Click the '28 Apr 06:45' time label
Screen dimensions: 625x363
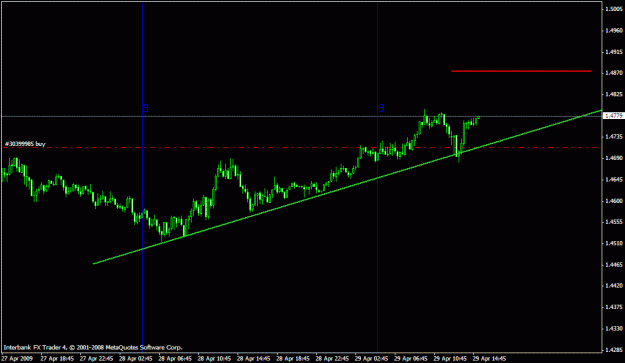[175, 359]
